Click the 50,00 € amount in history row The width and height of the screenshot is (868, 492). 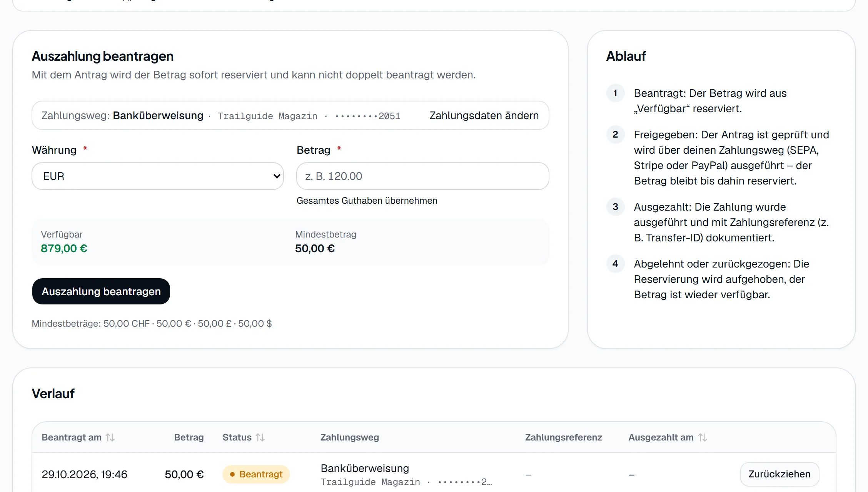[x=184, y=474]
